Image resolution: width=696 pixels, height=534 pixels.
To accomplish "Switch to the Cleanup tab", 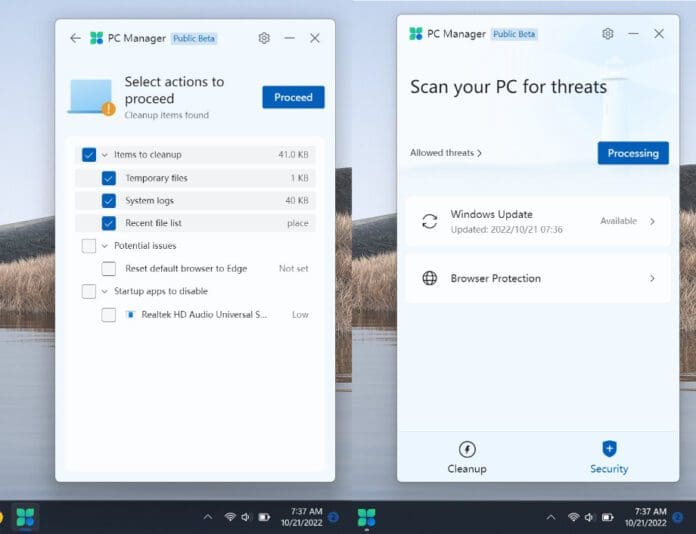I will [466, 457].
